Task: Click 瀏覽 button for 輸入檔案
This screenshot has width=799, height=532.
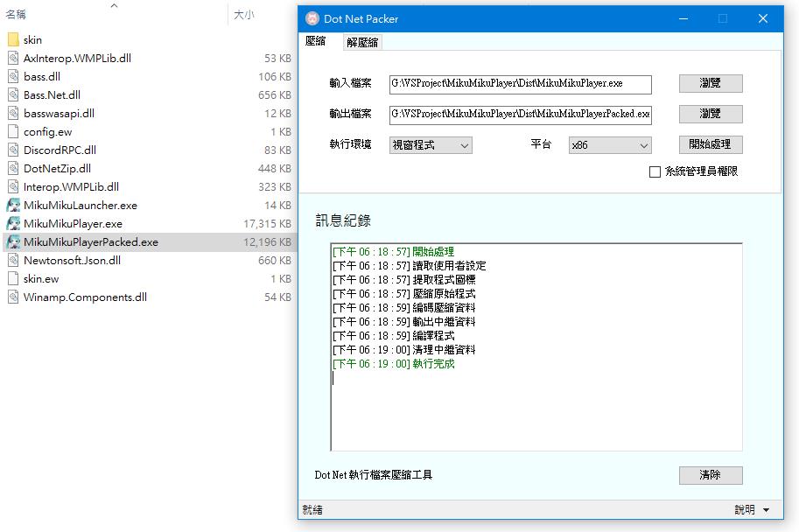Action: (x=711, y=83)
